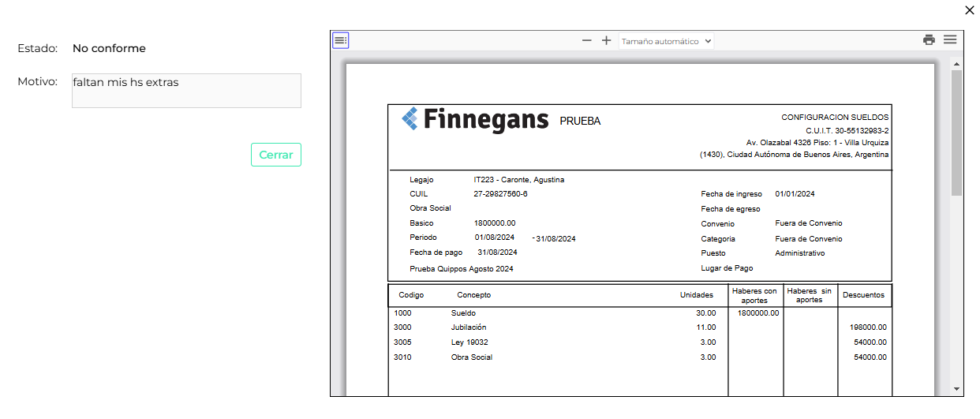
Task: Click code '1000' in the table
Action: point(402,313)
